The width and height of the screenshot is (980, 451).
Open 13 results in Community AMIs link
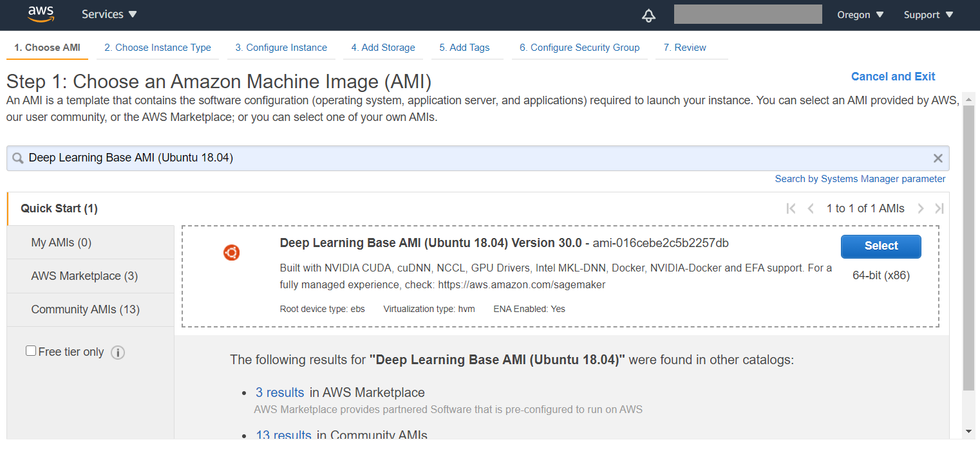(x=283, y=436)
